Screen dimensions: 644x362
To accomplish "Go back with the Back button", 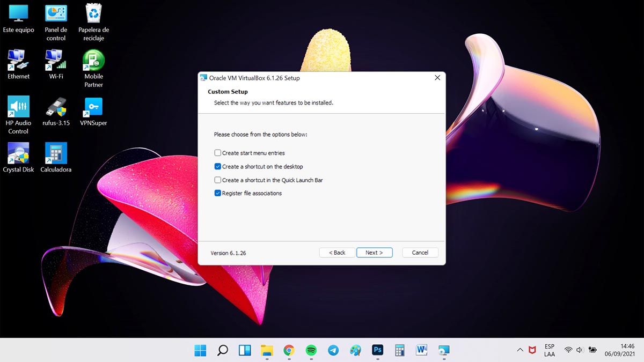I will coord(337,253).
